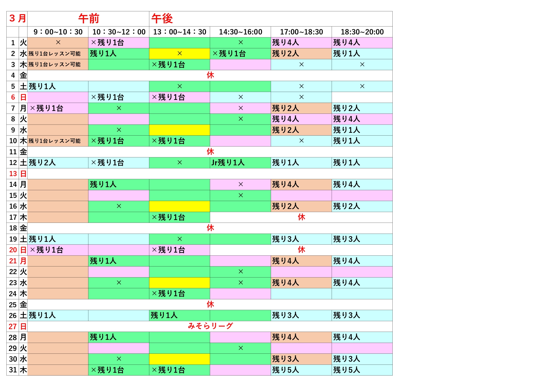Image resolution: width=555 pixels, height=392 pixels.
Task: Click 残り1人 at 10:30 on the 14th (月)
Action: point(103,185)
